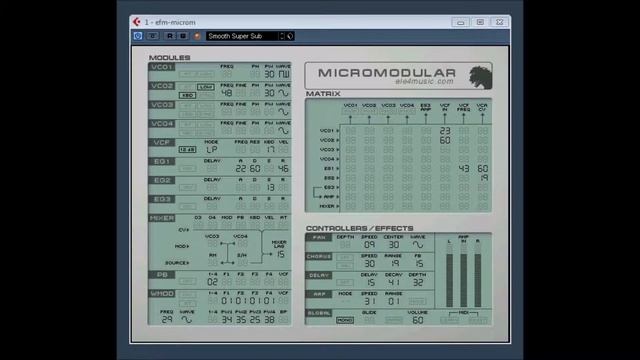Select the WMOD module label
Viewport: 640px width, 360px height.
pos(162,294)
